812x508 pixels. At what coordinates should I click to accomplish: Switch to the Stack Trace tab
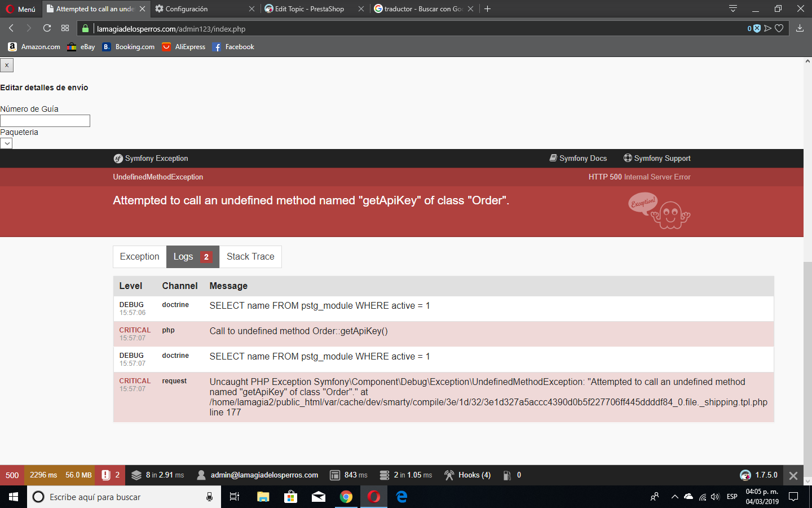click(250, 257)
